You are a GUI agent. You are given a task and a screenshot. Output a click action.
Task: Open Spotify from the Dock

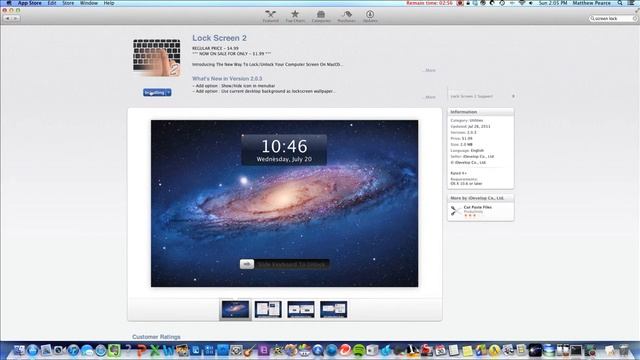pos(359,350)
